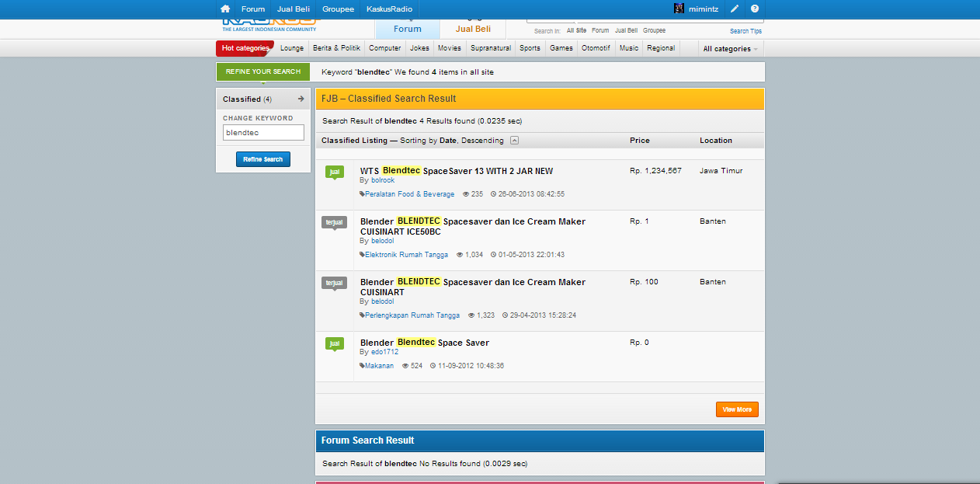Click price text Rp. 1,234,567
The image size is (980, 484).
pyautogui.click(x=655, y=171)
